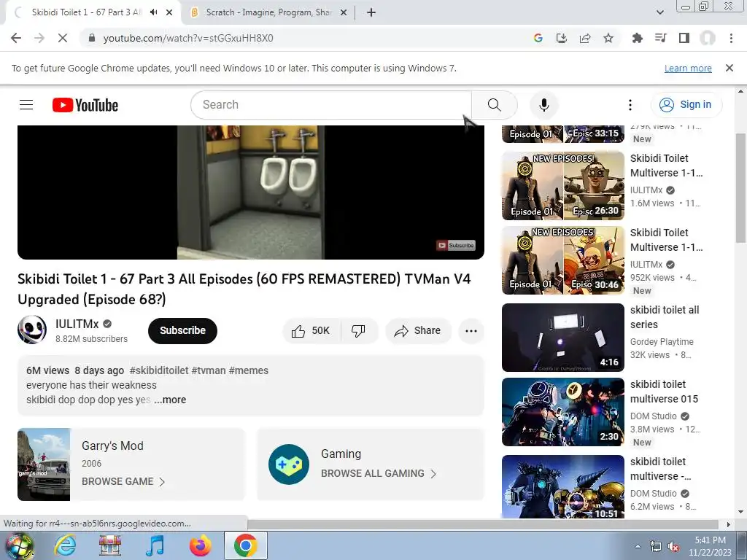The image size is (747, 560).
Task: Dislike the video with thumbs-down icon
Action: pyautogui.click(x=358, y=330)
